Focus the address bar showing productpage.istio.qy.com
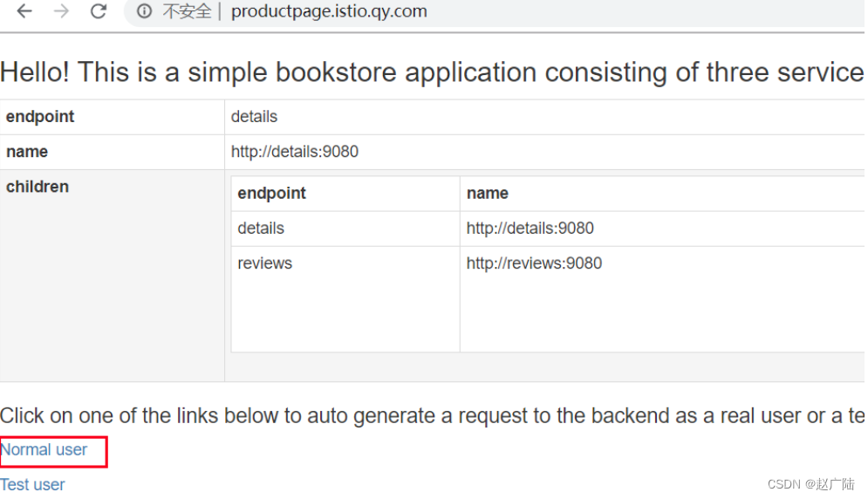 [329, 11]
